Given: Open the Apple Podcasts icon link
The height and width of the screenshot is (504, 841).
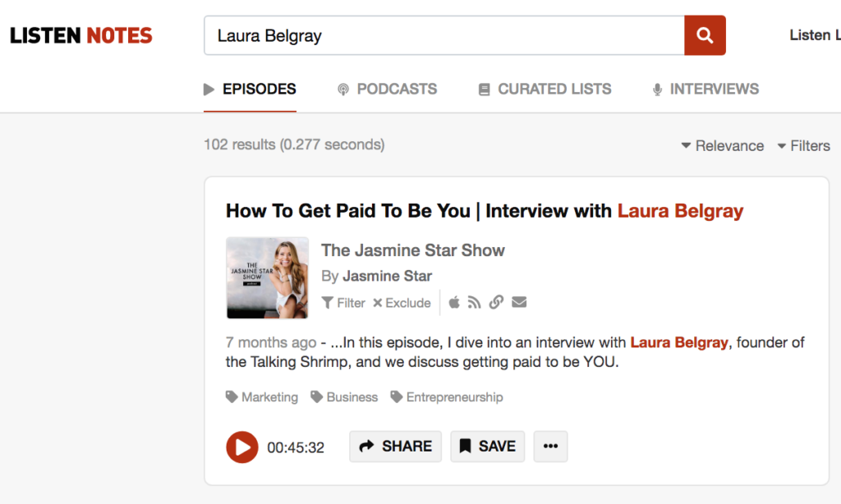Looking at the screenshot, I should (454, 303).
